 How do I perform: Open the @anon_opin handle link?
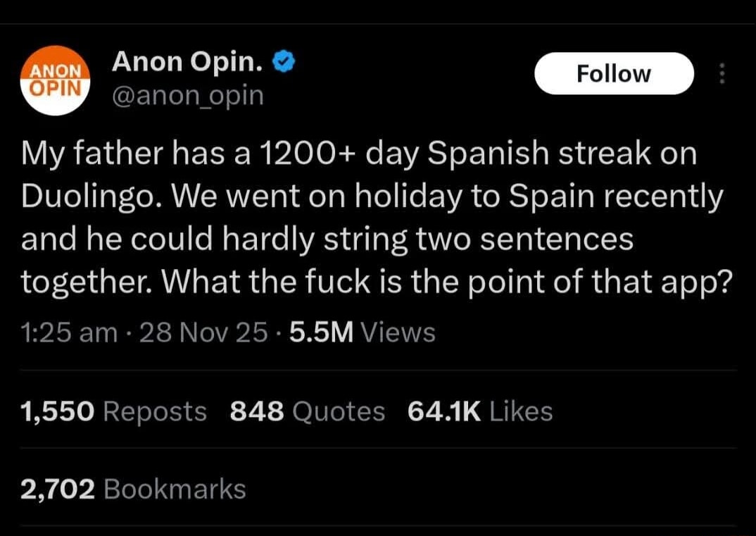click(x=187, y=95)
